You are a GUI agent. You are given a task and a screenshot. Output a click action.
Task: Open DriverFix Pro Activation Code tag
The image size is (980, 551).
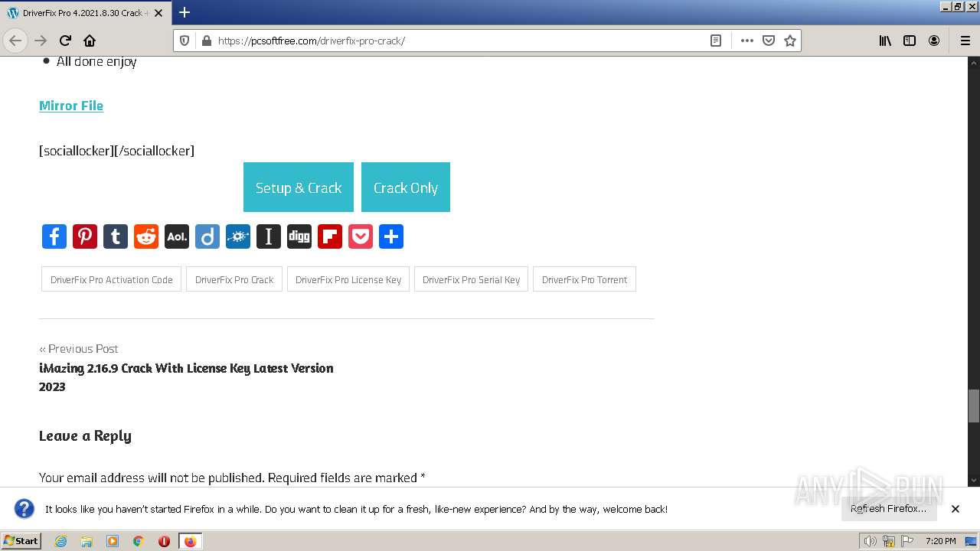pos(112,279)
